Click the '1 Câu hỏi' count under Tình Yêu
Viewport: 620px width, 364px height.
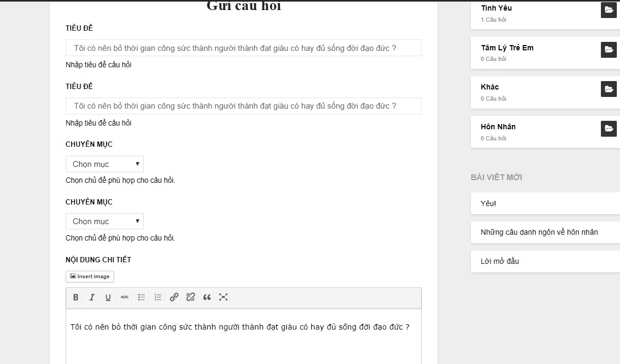(x=493, y=20)
